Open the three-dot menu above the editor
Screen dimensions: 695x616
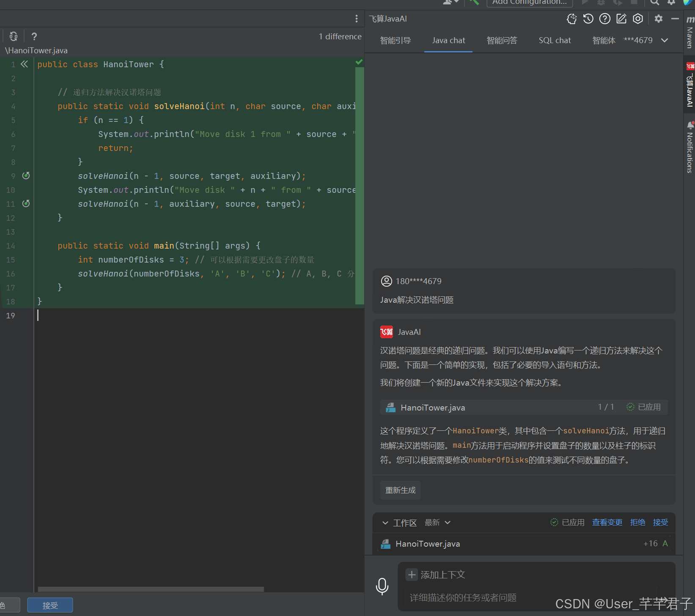tap(356, 19)
